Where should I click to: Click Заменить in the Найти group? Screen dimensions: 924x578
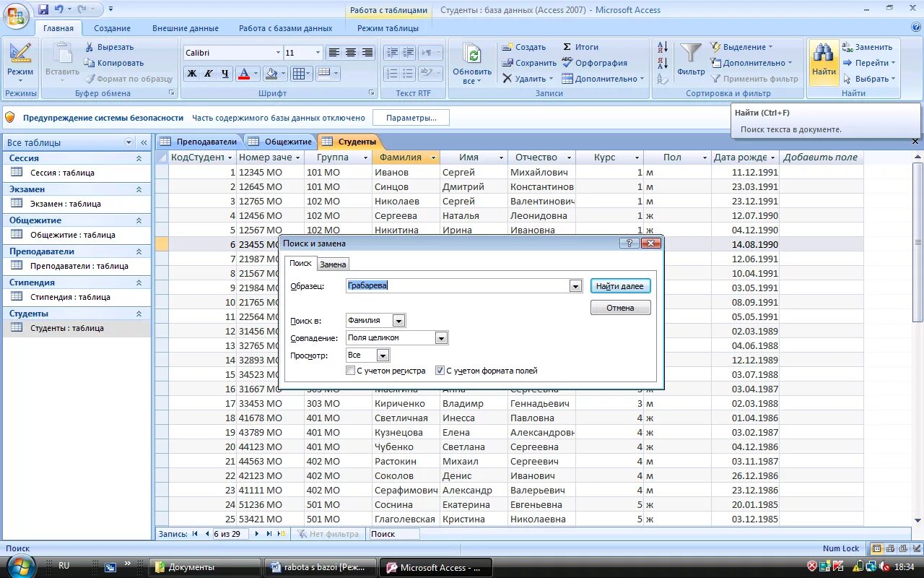tap(867, 47)
